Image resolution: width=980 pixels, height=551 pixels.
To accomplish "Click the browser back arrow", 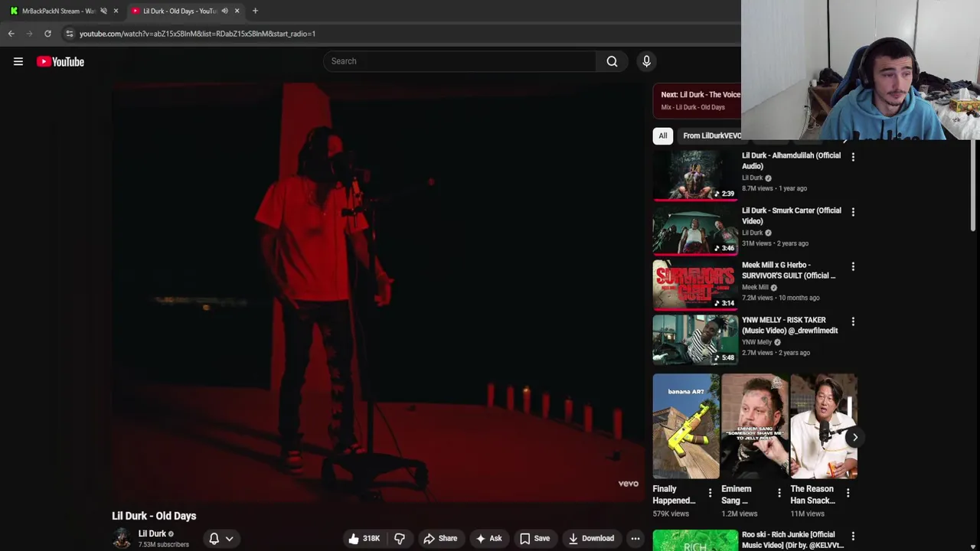I will click(x=11, y=34).
